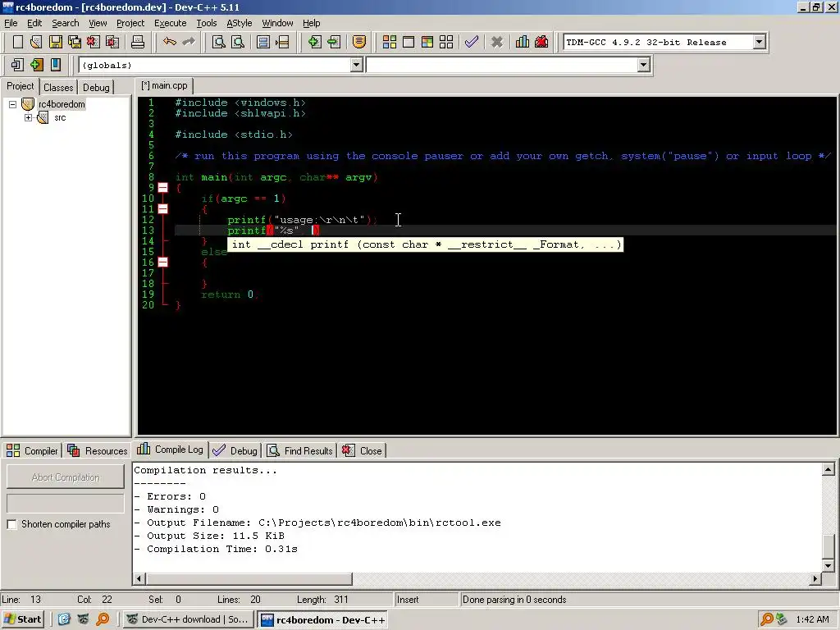Click the Abort Compilation button

click(x=66, y=477)
